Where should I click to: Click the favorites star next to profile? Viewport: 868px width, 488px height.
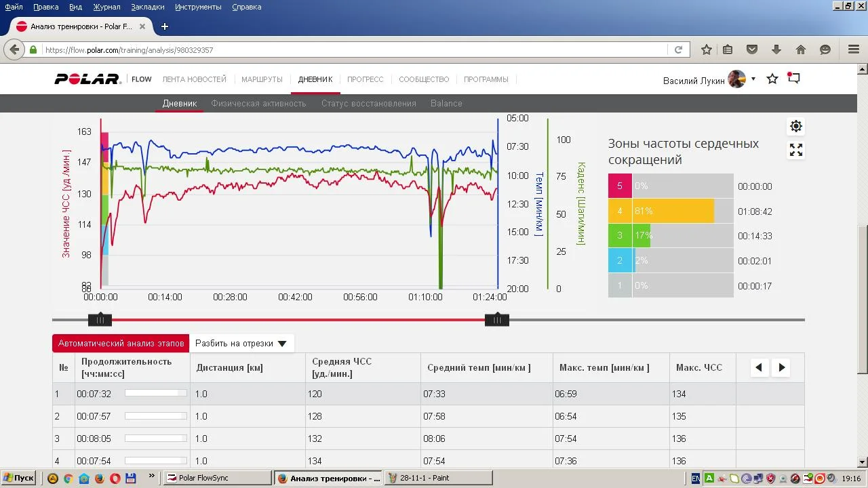(x=772, y=79)
